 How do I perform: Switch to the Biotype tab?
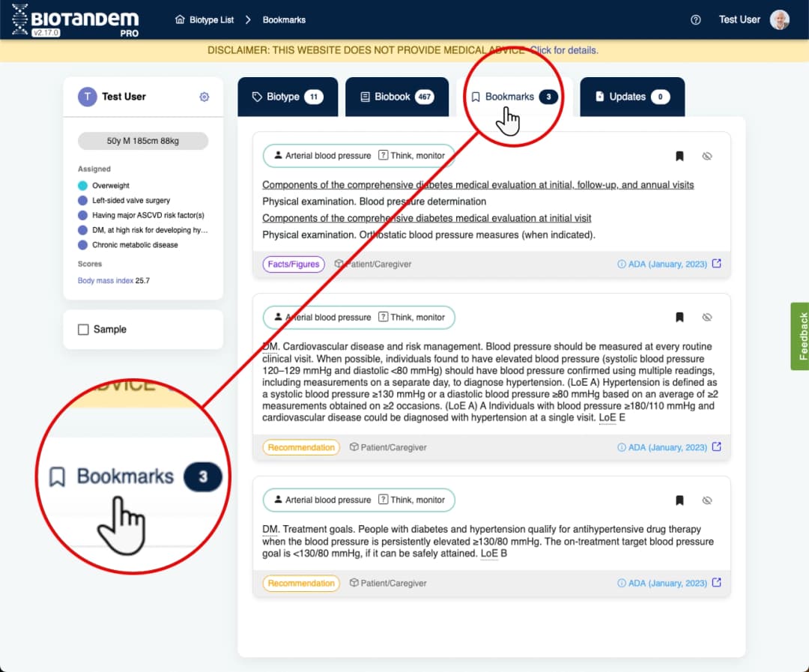(x=288, y=97)
